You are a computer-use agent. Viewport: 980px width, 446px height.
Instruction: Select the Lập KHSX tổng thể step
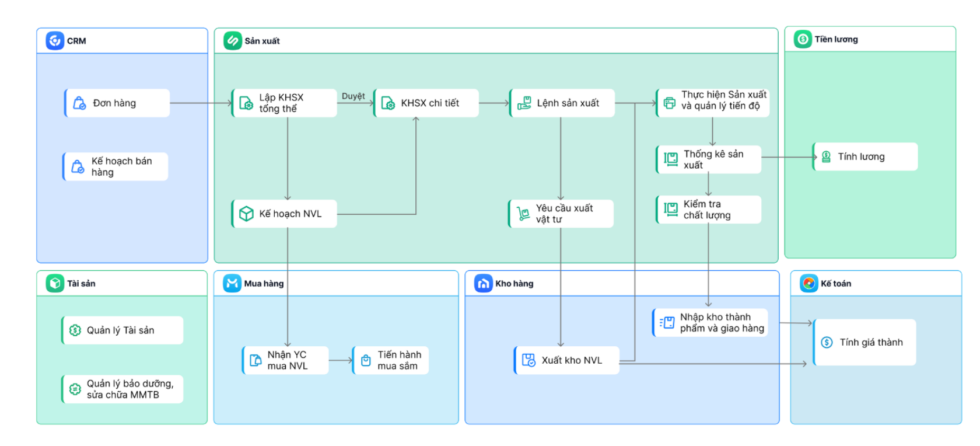point(285,103)
